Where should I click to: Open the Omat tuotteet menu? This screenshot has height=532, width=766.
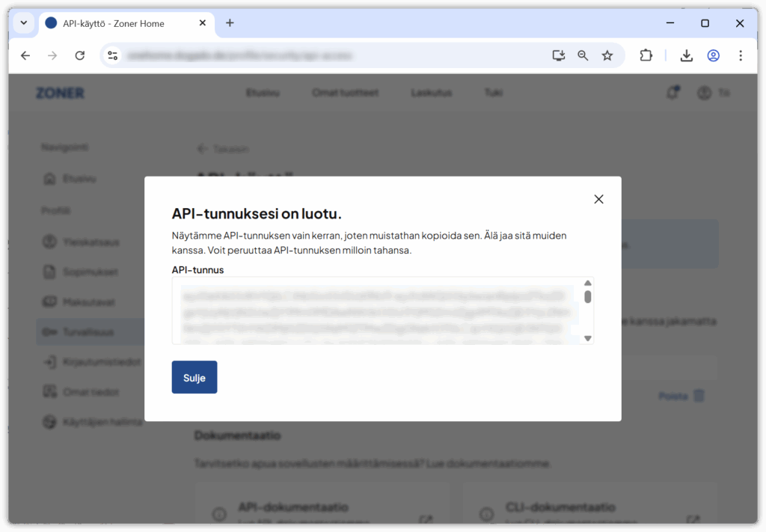point(345,93)
